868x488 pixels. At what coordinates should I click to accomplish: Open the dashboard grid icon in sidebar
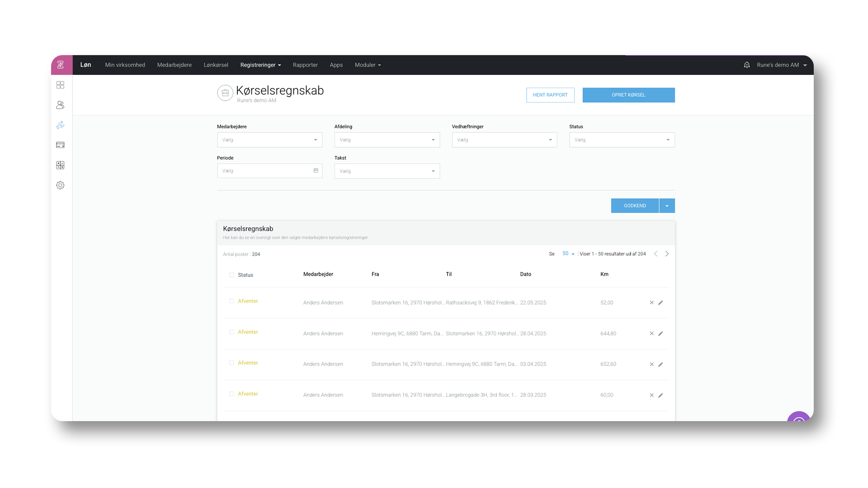point(60,85)
